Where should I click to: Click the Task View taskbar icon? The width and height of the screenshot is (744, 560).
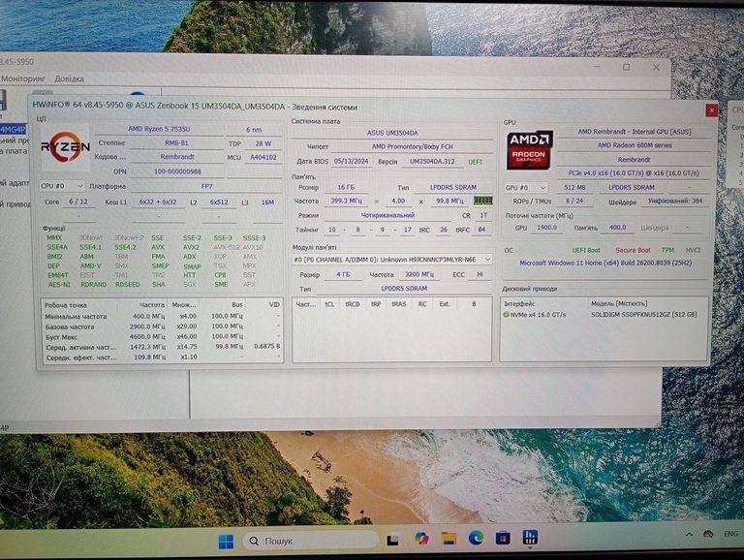pos(394,539)
